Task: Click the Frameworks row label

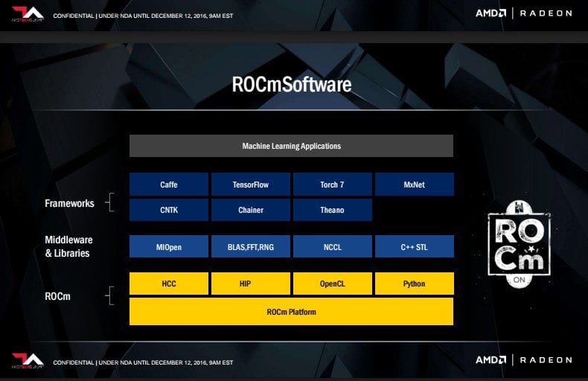Action: pos(69,203)
